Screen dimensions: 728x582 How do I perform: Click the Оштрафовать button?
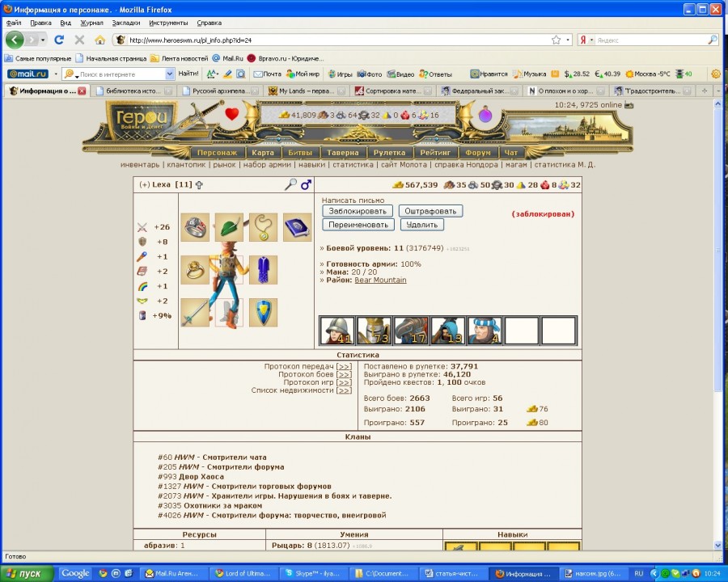[x=430, y=211]
